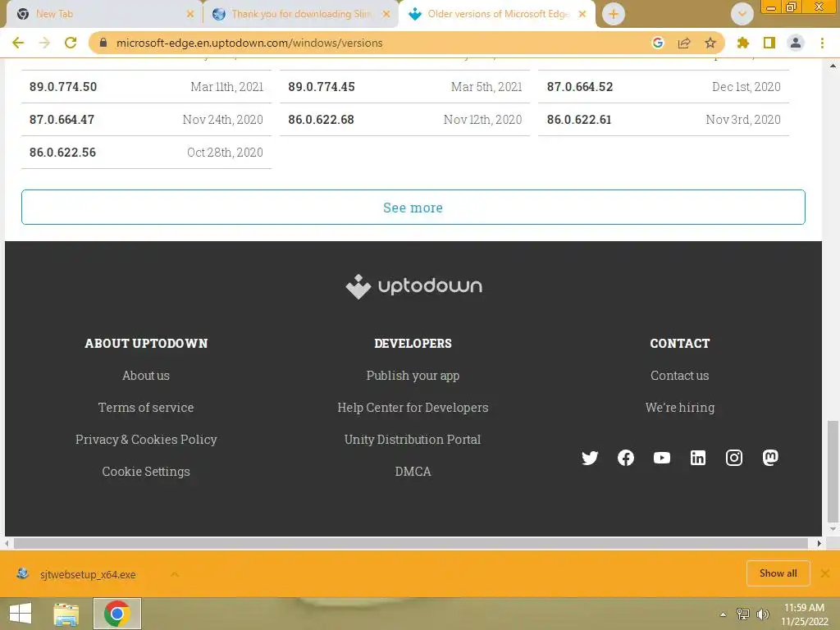View site security lock info
Image resolution: width=840 pixels, height=630 pixels.
(103, 43)
